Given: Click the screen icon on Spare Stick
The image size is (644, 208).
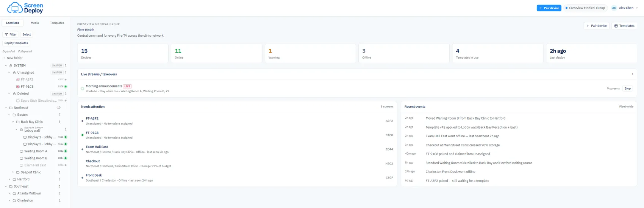Looking at the screenshot, I should pyautogui.click(x=18, y=101).
